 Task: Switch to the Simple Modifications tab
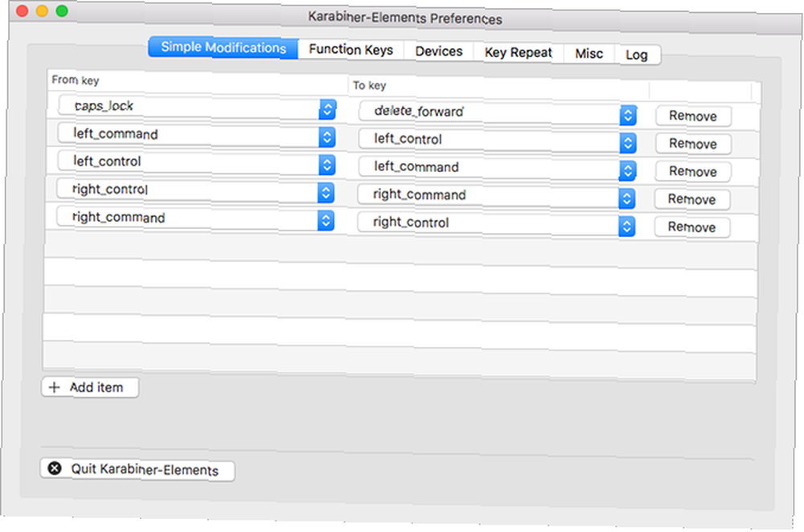click(223, 47)
